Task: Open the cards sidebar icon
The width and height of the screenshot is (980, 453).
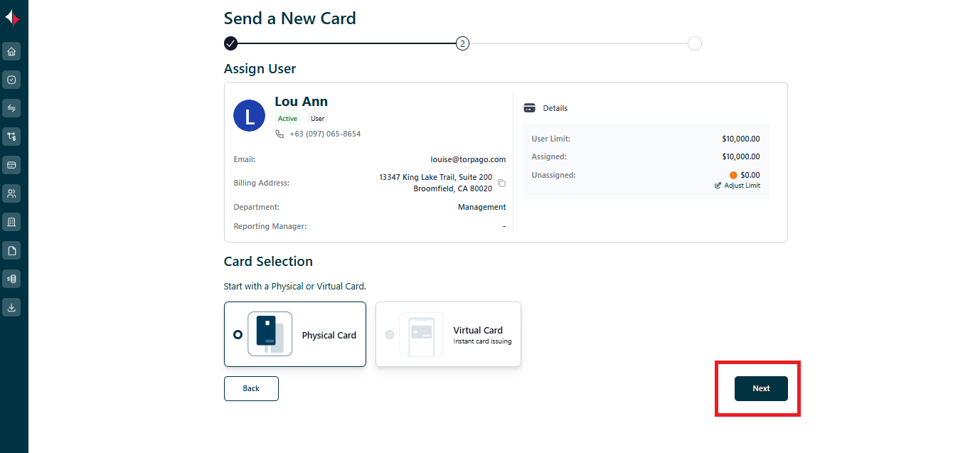Action: point(11,165)
